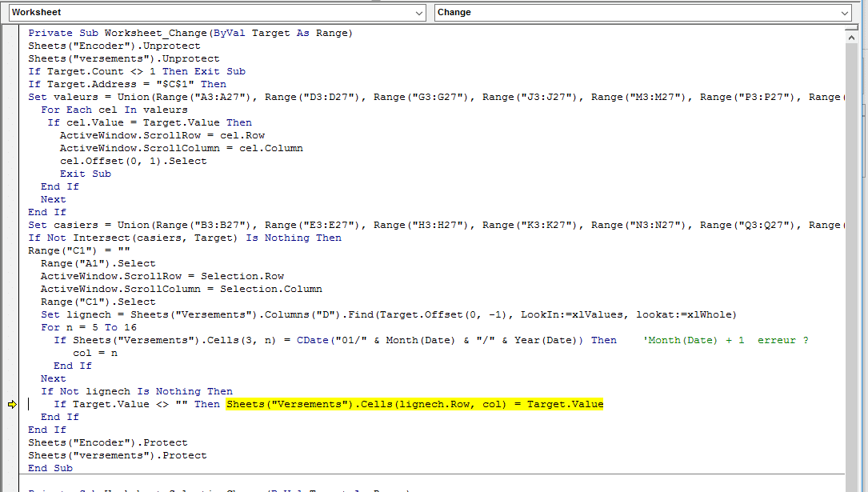
Task: Click the scroll up arrow of code window
Action: [x=853, y=39]
